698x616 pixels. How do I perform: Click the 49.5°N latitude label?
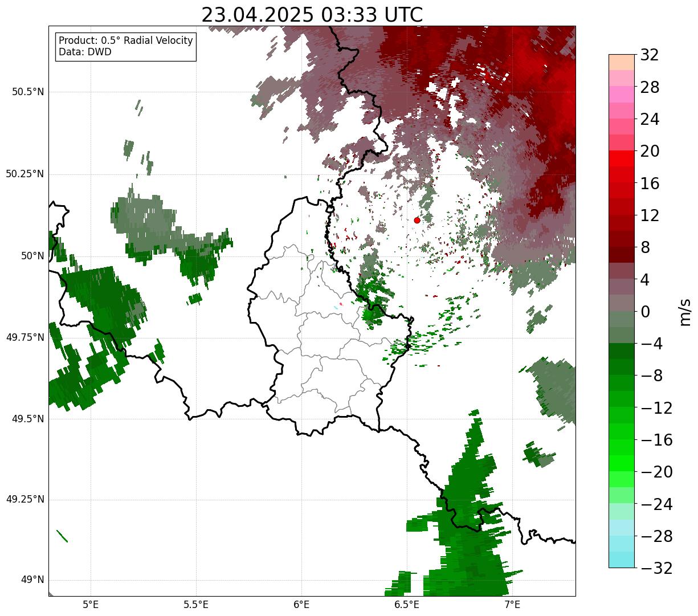point(28,419)
